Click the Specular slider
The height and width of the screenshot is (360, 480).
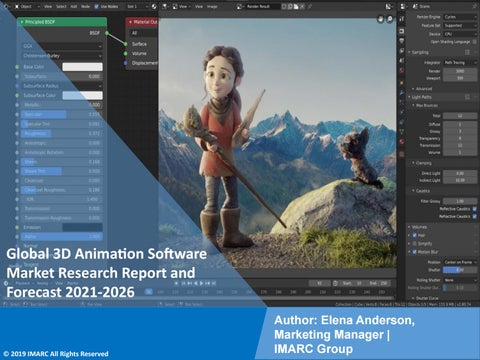[62, 114]
